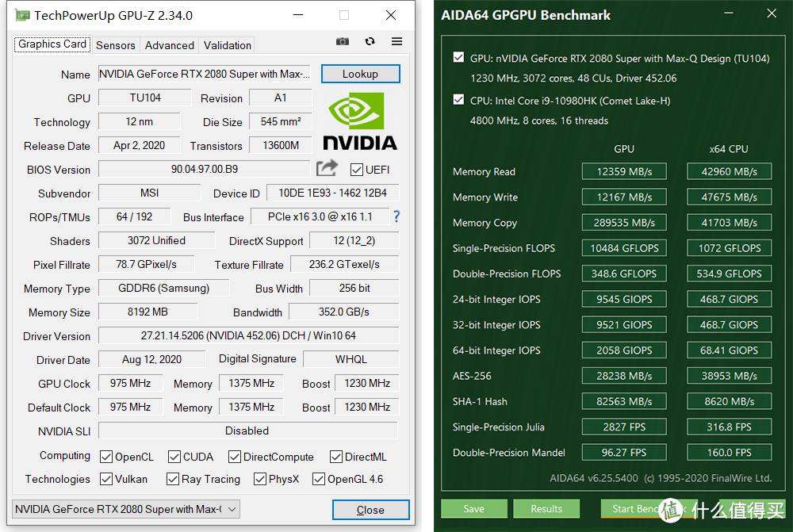Click the GPU Clock Boost 1230 MHz field

point(367,383)
